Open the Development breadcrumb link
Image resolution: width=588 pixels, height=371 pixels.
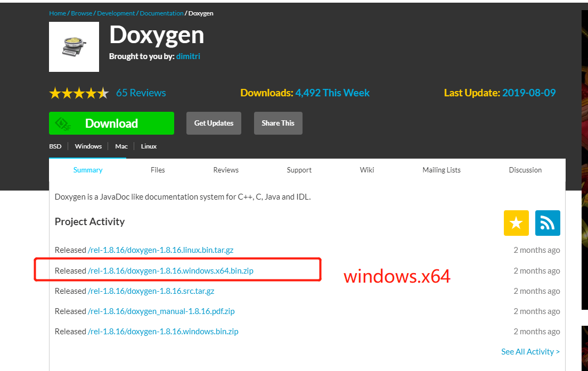[x=116, y=13]
